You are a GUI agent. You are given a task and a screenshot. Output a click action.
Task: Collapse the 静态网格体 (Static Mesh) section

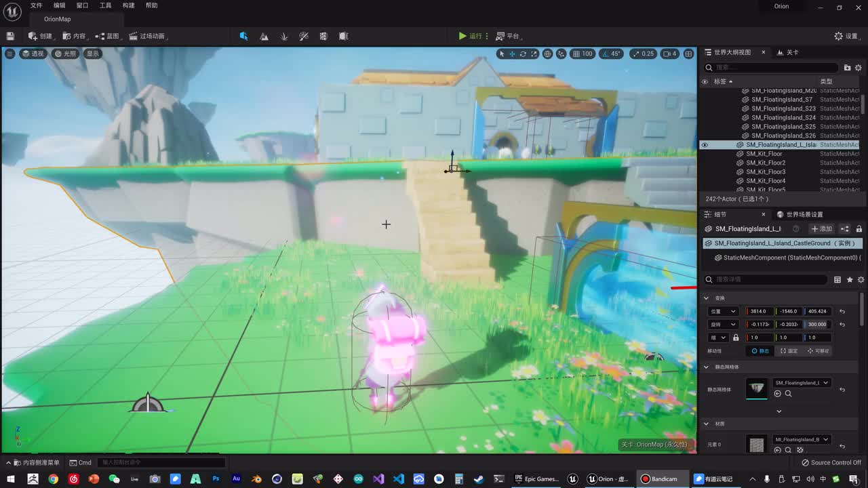(706, 367)
